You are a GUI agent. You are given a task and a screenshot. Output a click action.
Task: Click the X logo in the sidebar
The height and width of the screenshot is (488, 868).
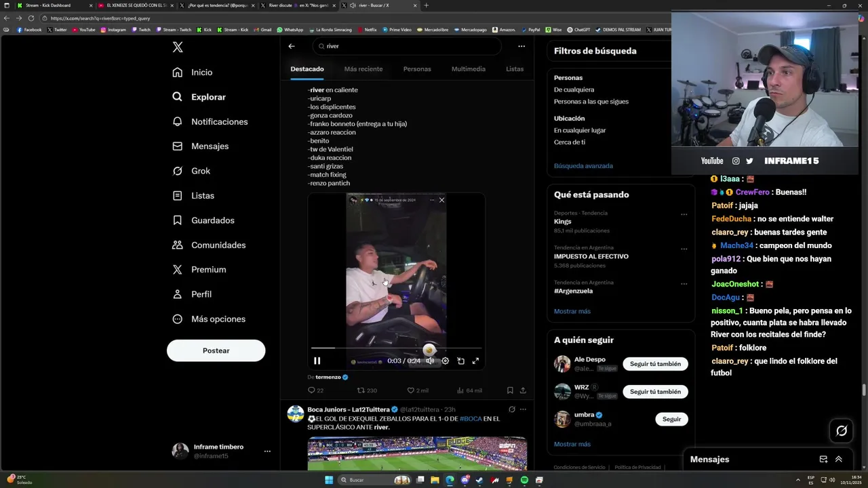tap(178, 47)
